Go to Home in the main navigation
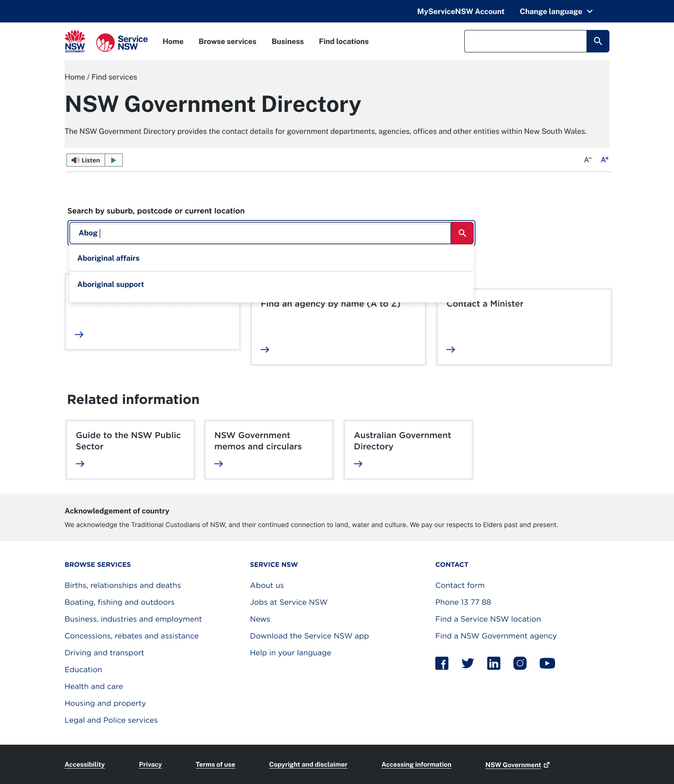Screen dimensions: 674x784 173,42
